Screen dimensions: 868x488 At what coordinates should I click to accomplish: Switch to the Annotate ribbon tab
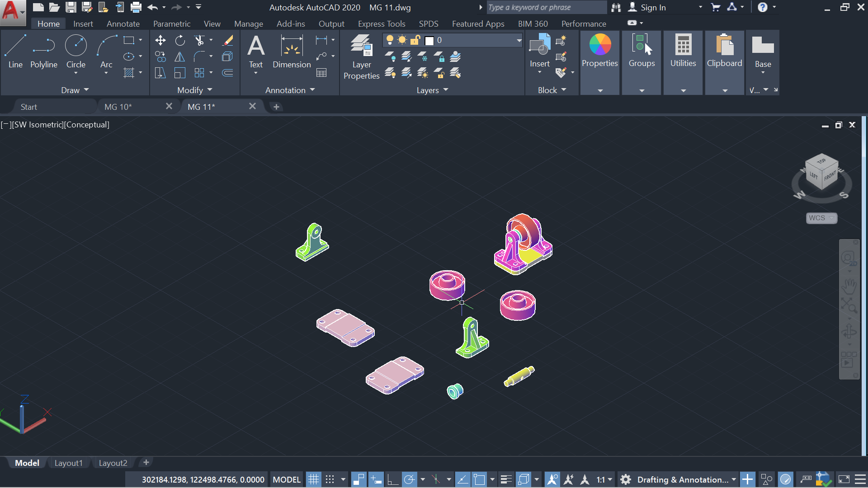[x=123, y=24]
